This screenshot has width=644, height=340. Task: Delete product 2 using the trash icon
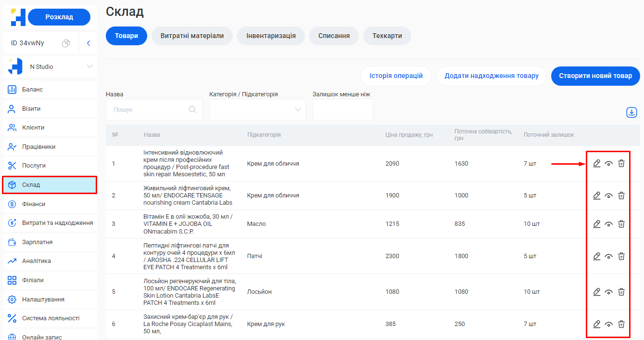621,196
